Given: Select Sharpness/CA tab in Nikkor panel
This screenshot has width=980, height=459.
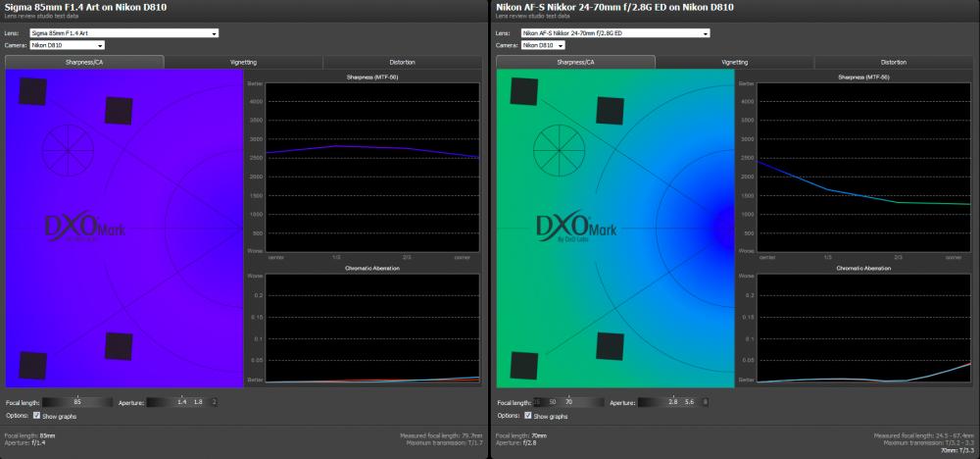Looking at the screenshot, I should (x=575, y=62).
